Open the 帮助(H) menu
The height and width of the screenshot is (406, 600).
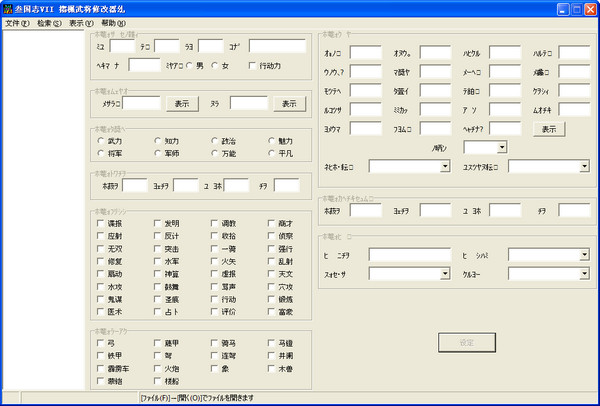pos(114,22)
